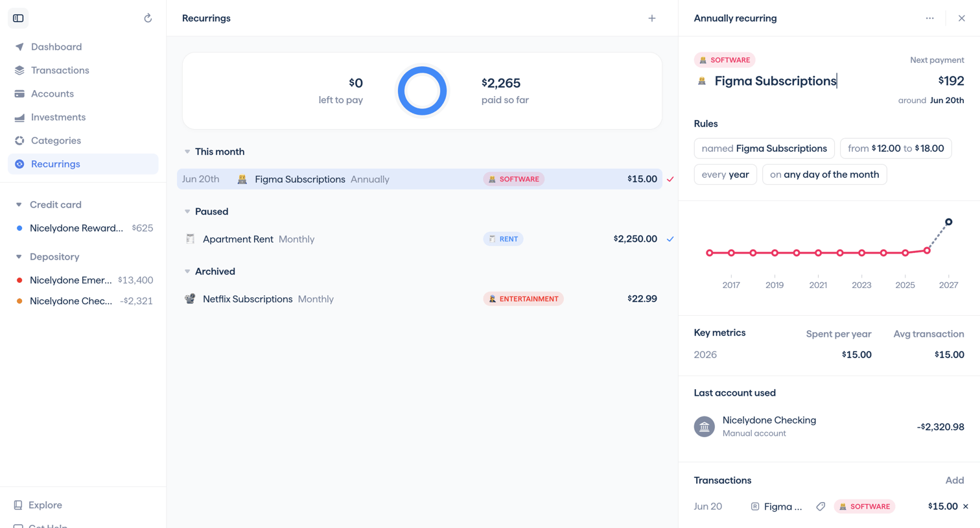Select Recurrings in the sidebar
The height and width of the screenshot is (528, 980).
[83, 164]
